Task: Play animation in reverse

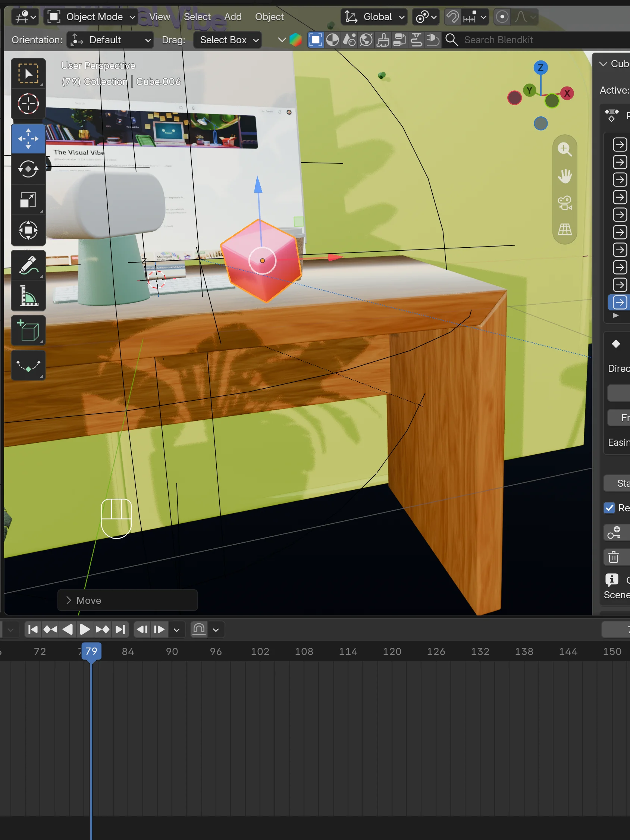Action: [68, 629]
